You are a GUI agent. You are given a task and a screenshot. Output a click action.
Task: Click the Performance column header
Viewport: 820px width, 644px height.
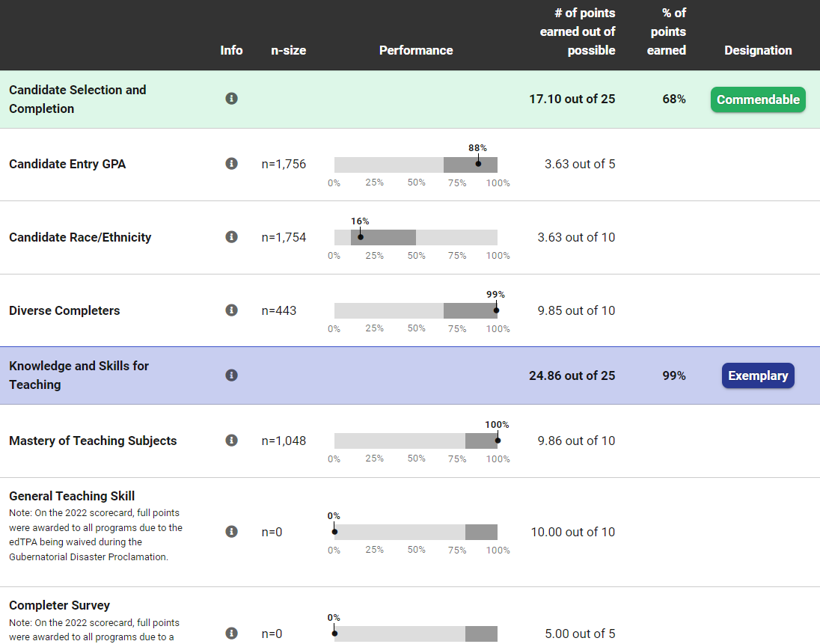point(416,50)
